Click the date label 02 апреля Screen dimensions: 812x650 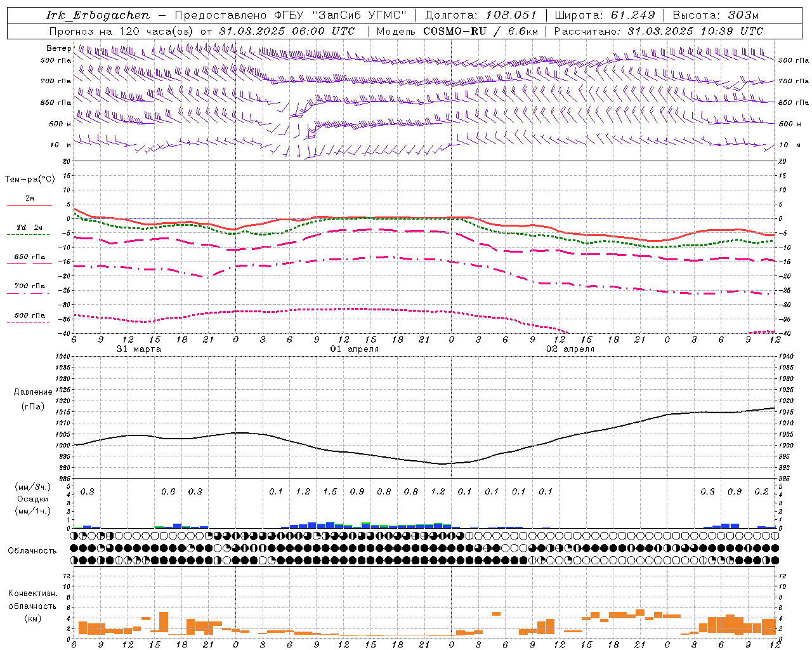pyautogui.click(x=570, y=349)
